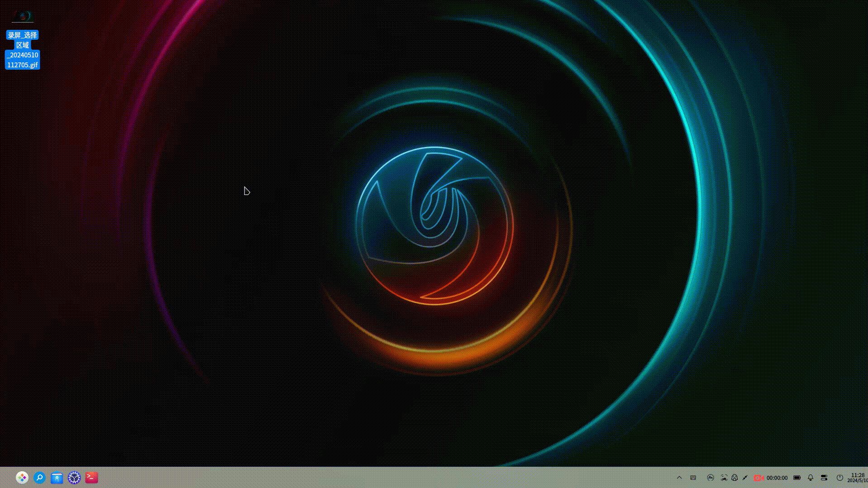Viewport: 868px width, 488px height.
Task: Open Control Center gear icon in taskbar
Action: [x=74, y=478]
